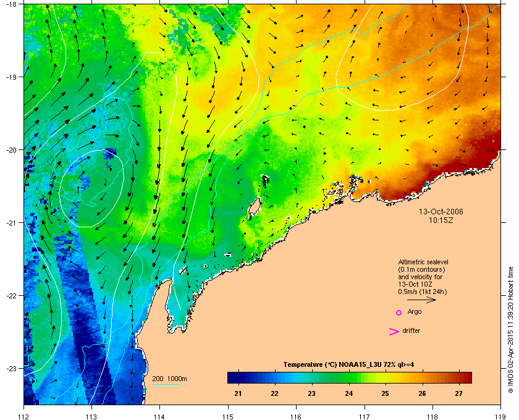The width and height of the screenshot is (519, 420).
Task: Click colorbar tick label 25
Action: click(x=385, y=394)
